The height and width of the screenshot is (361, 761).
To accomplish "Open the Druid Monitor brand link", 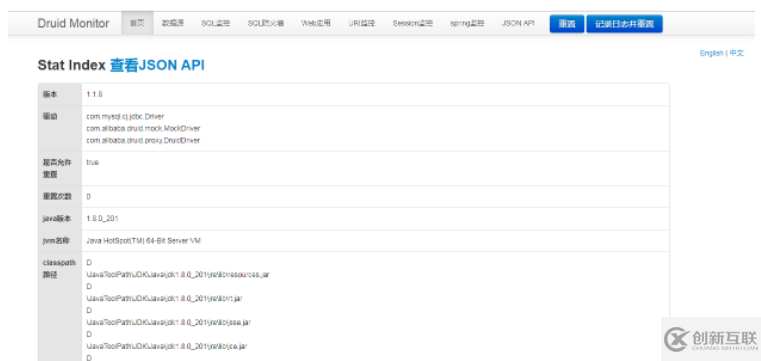I will (x=73, y=23).
